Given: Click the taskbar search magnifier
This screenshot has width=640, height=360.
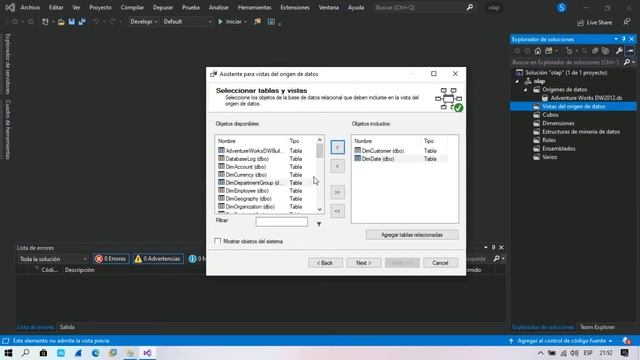Looking at the screenshot, I should 26,353.
